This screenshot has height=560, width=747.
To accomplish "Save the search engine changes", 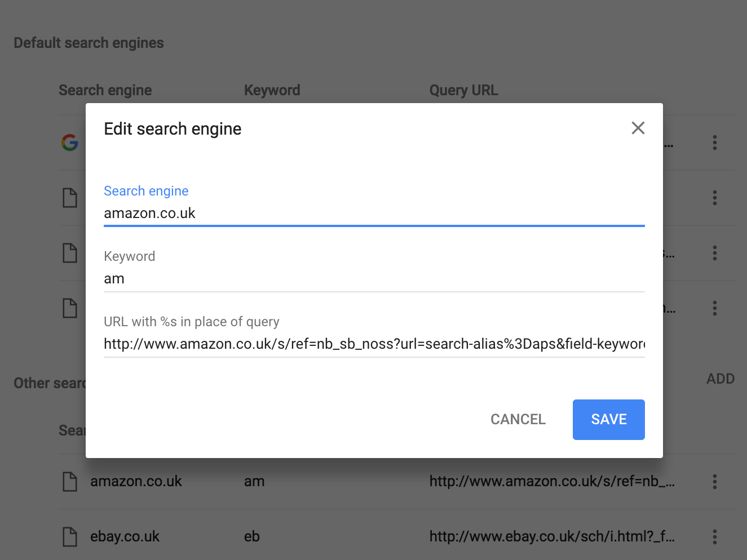I will tap(608, 420).
